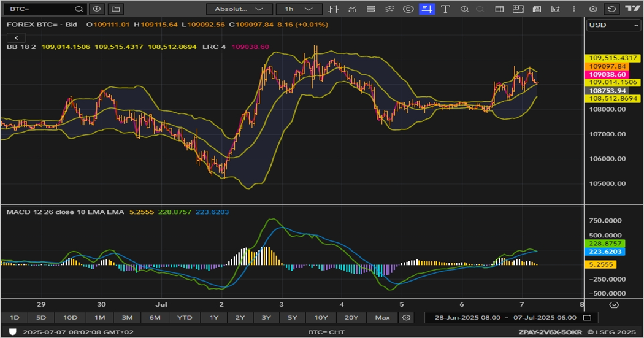Choose the YTD range button

[x=185, y=318]
